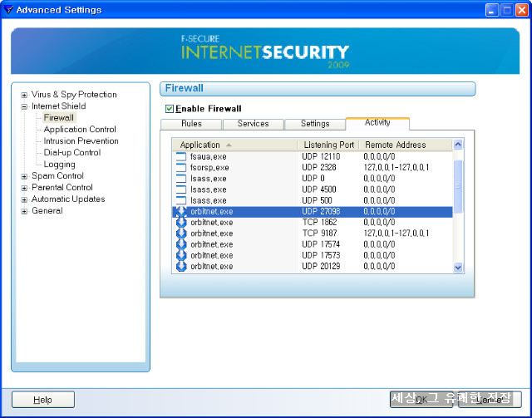Click the fsaua.exe application icon
532x418 pixels.
pyautogui.click(x=181, y=156)
